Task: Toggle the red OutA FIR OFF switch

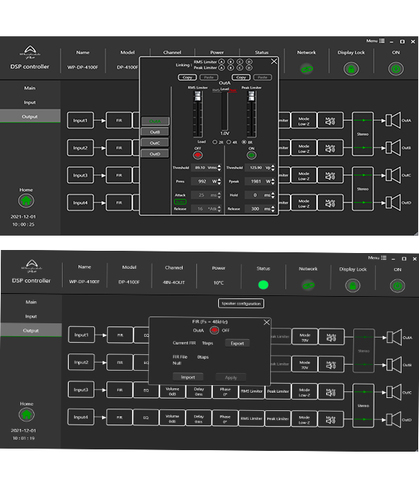Action: pyautogui.click(x=214, y=330)
